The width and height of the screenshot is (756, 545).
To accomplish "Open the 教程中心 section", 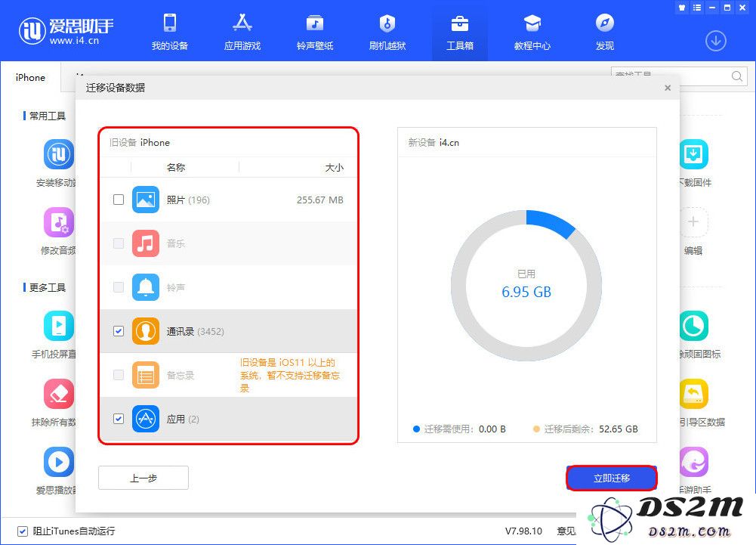I will [x=532, y=32].
